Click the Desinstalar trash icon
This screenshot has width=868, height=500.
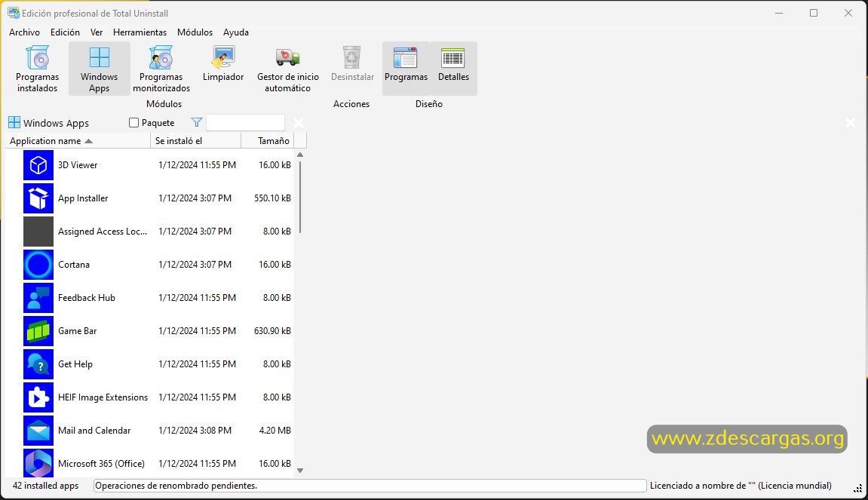tap(352, 57)
